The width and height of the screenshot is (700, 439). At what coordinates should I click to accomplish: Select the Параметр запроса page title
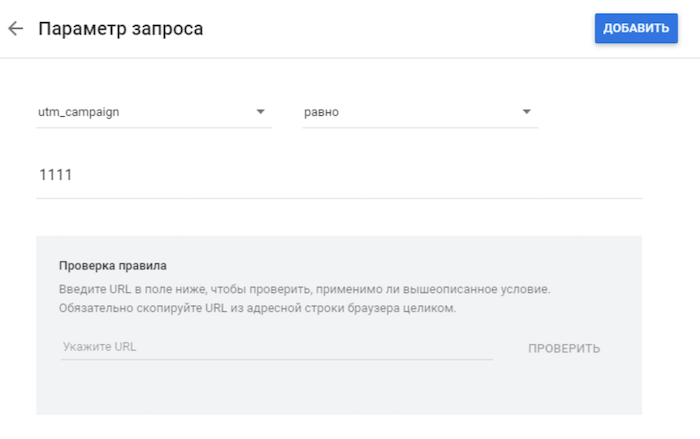[x=121, y=29]
